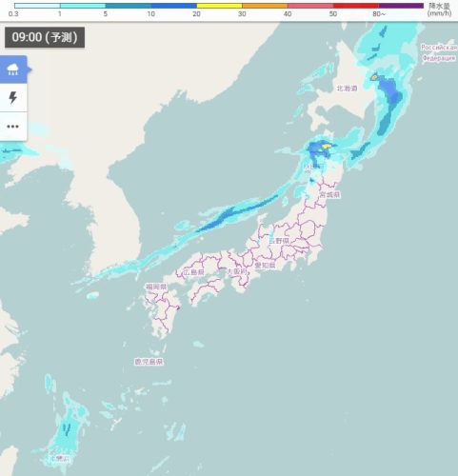Viewport: 458px width, 476px height.
Task: Click the Российская Федерация map label
Action: [439, 53]
